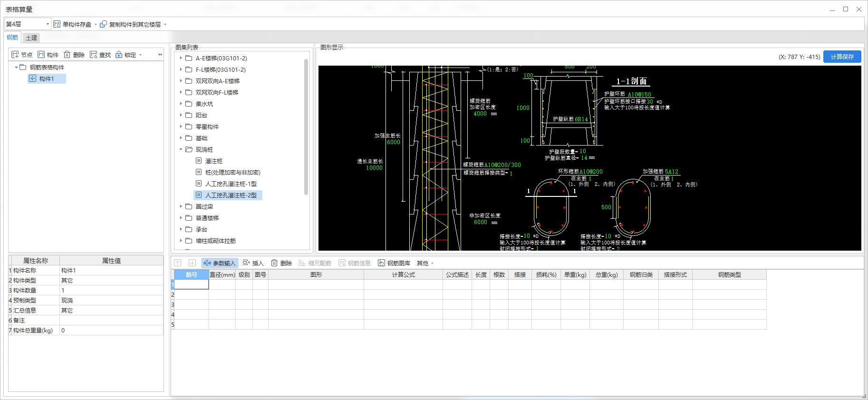
Task: Click the 灌注桩 document icon
Action: [x=199, y=161]
